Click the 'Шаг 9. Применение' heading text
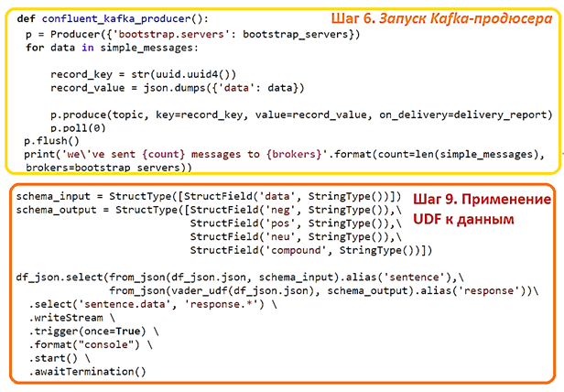 point(482,199)
